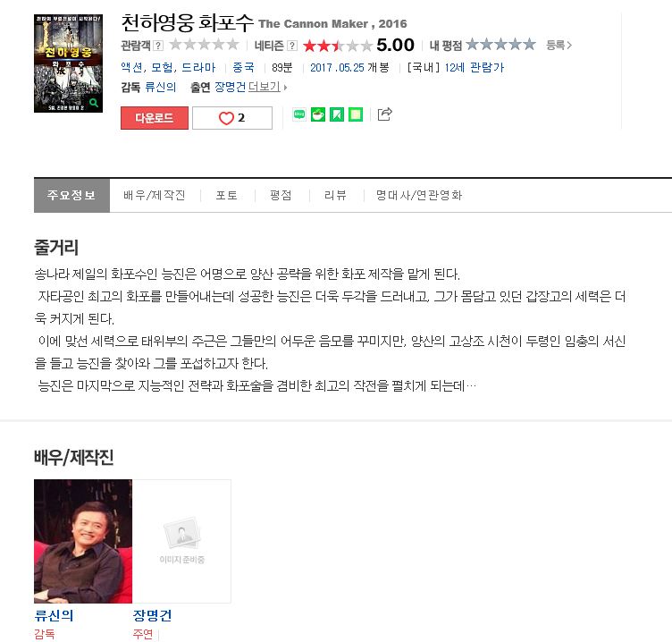Open the 포토 tab
Image resolution: width=672 pixels, height=642 pixels.
coord(227,195)
